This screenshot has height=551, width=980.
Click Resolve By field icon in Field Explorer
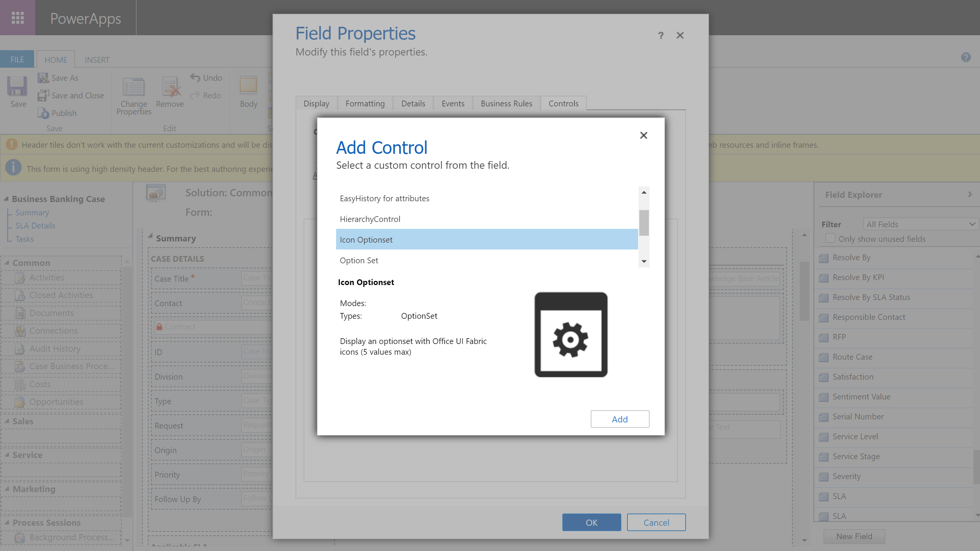(823, 258)
